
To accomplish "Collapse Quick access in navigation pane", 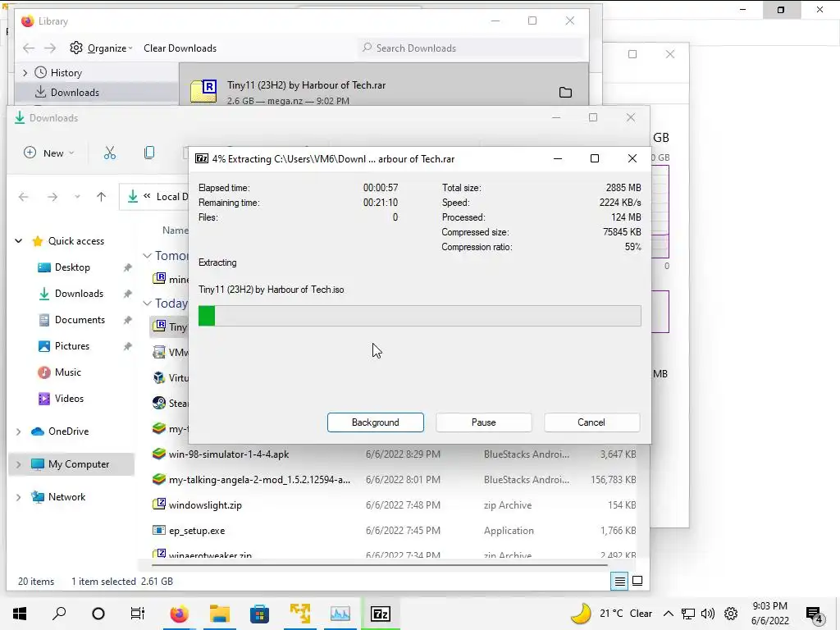I will [x=19, y=241].
